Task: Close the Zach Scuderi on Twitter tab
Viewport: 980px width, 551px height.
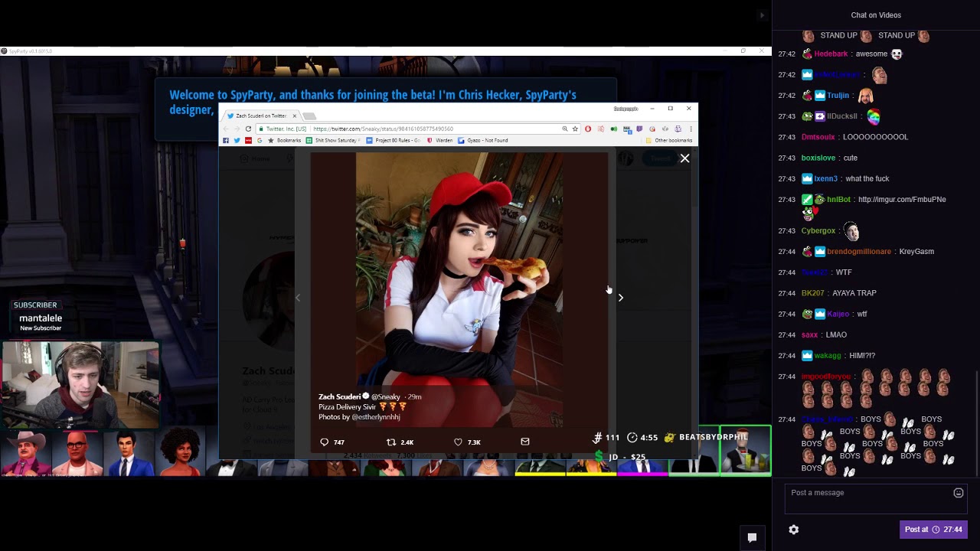Action: 294,116
